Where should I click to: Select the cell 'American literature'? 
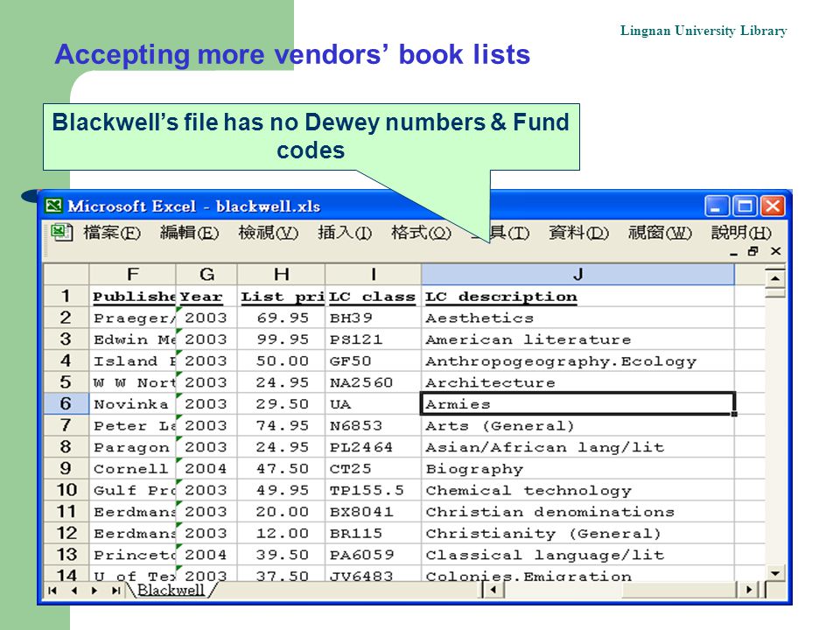[x=578, y=339]
